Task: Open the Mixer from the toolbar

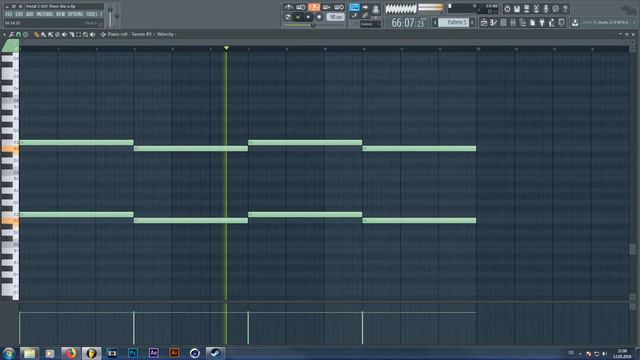Action: click(x=513, y=22)
